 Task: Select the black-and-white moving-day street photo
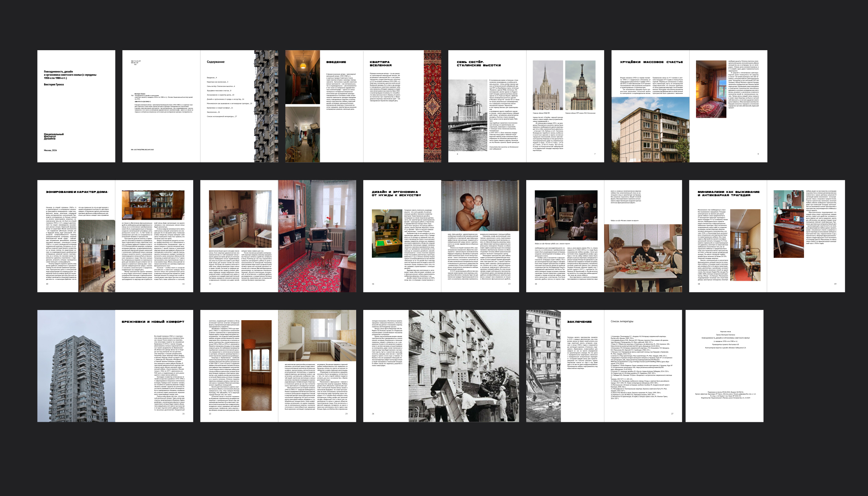[464, 366]
